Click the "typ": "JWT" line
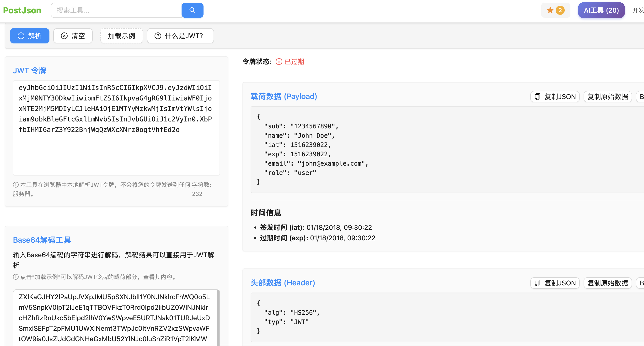Screen dimensions: 644x346 coord(286,322)
